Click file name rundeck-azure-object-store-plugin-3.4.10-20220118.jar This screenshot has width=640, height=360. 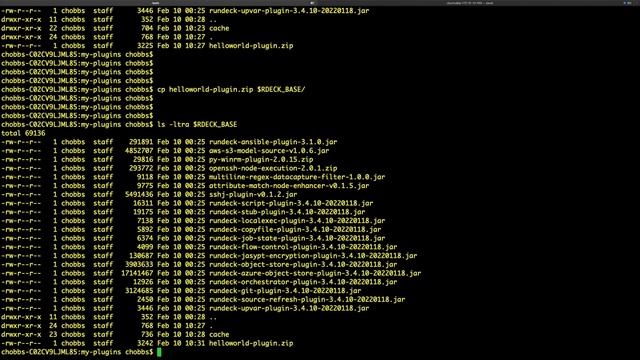coord(315,273)
